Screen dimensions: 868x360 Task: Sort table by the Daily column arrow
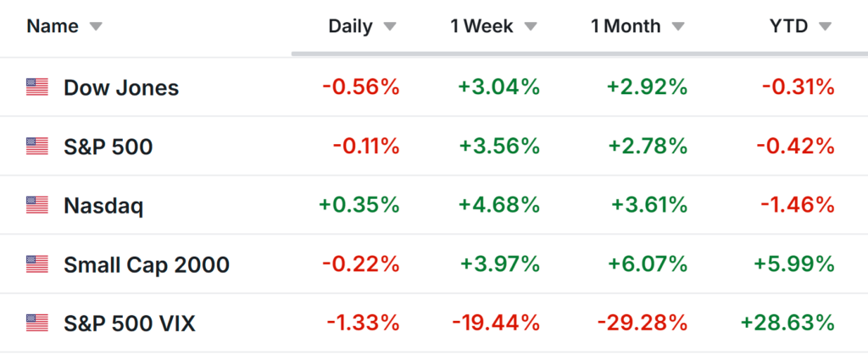(x=389, y=27)
